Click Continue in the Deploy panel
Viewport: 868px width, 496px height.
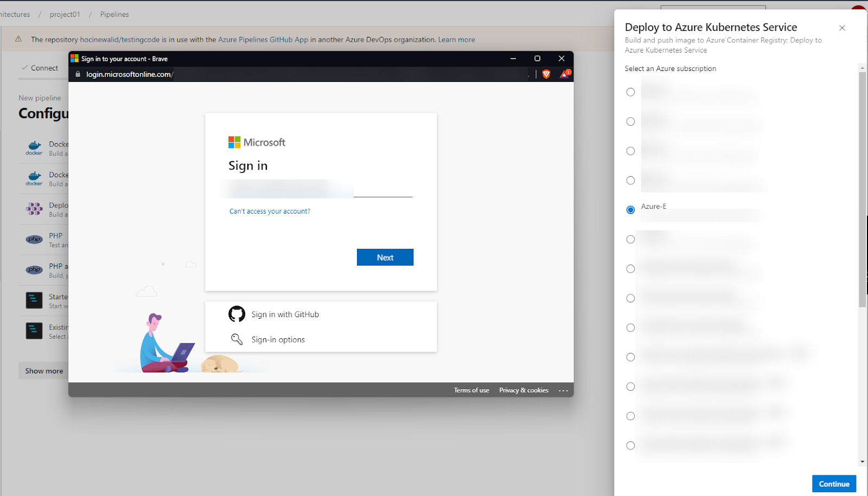click(x=834, y=484)
